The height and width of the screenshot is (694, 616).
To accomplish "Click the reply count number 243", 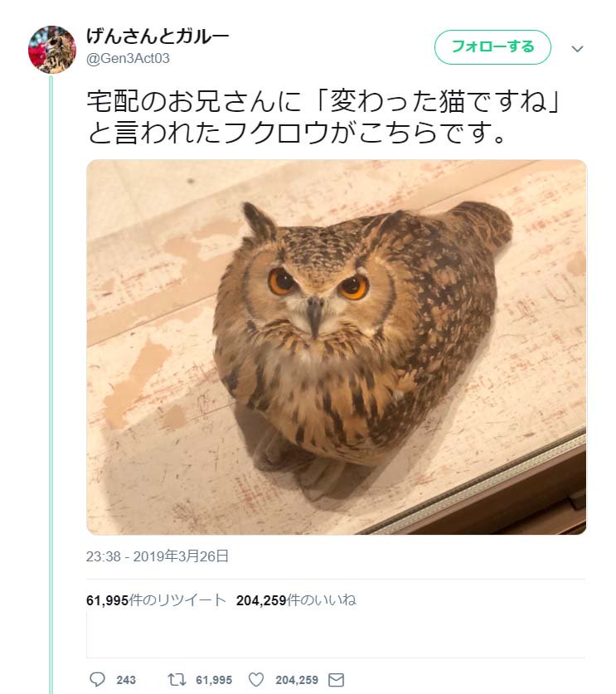I will (x=125, y=678).
